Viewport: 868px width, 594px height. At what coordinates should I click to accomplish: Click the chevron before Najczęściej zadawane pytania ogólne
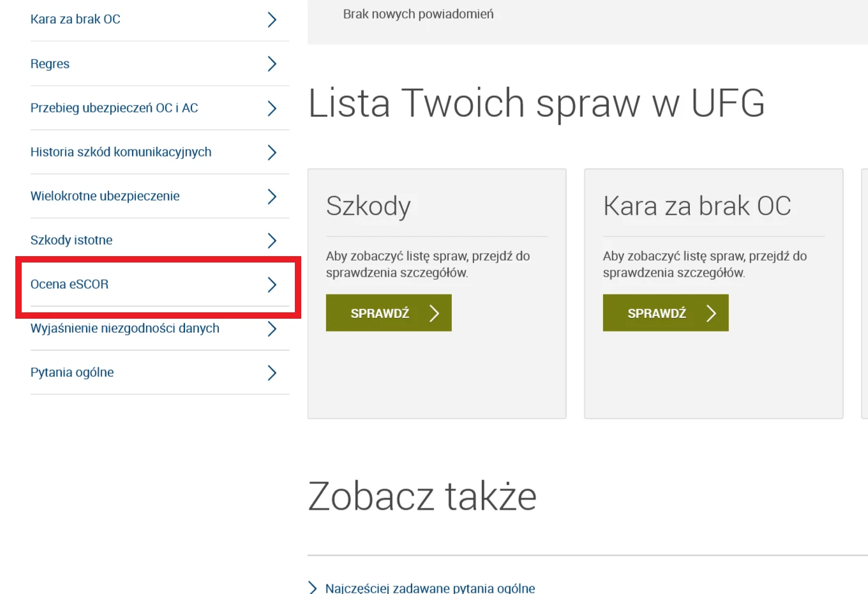(x=312, y=588)
